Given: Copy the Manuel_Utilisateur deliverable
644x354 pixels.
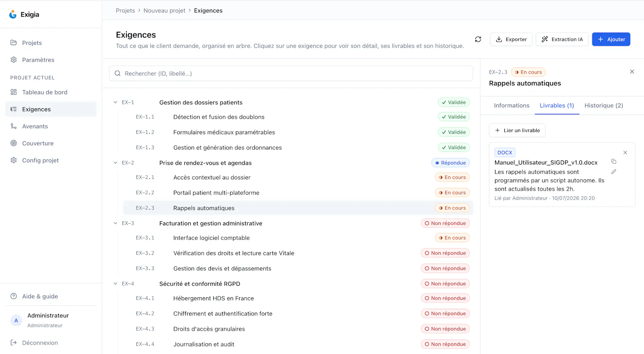Looking at the screenshot, I should (614, 161).
